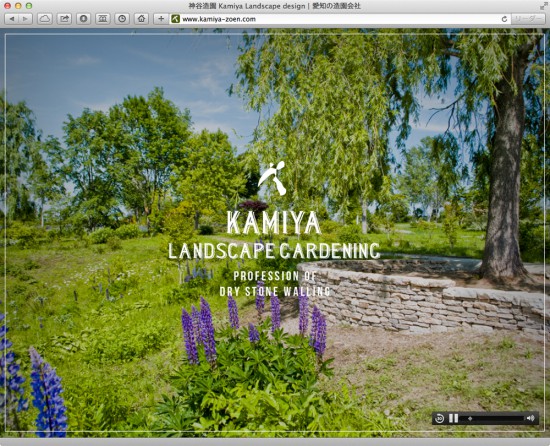The height and width of the screenshot is (446, 550).
Task: Rewind video 30 seconds
Action: [440, 418]
